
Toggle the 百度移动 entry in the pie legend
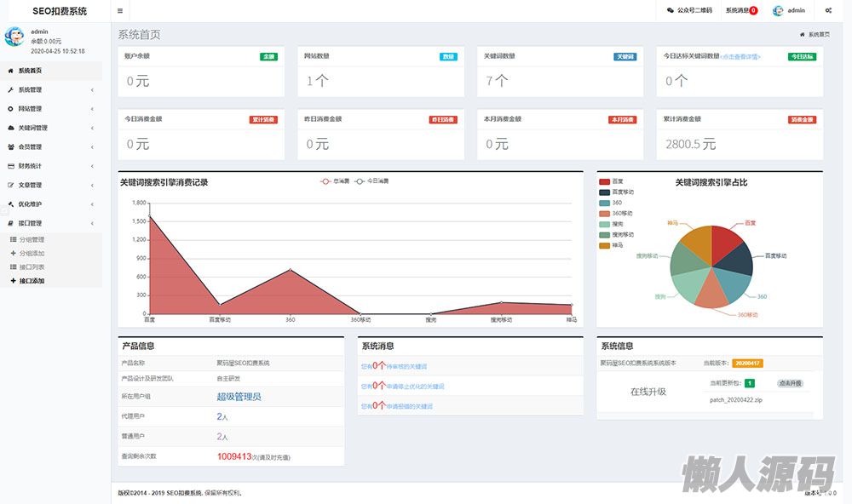coord(617,192)
